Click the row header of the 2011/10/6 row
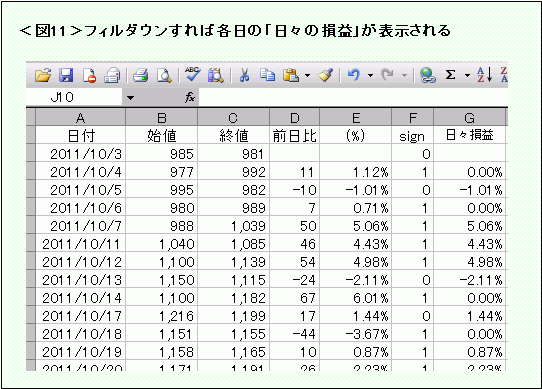Viewport: 542px width, 389px height. [31, 207]
